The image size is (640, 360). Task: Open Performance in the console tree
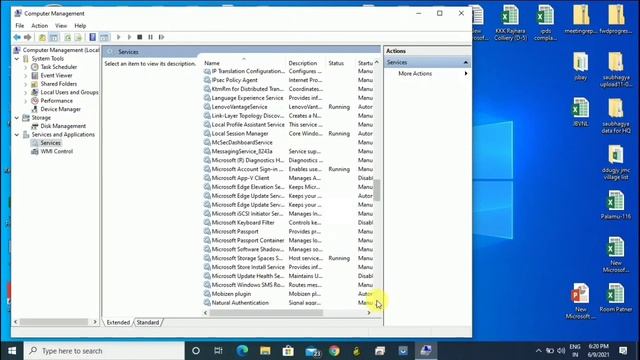56,101
